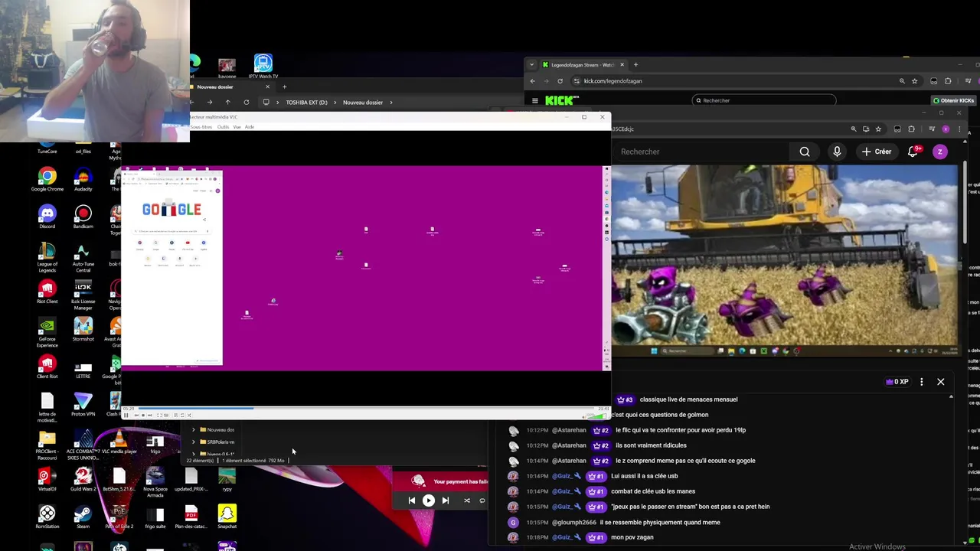Screen dimensions: 980x551
Task: Open RomStation desktop shortcut
Action: [x=47, y=517]
